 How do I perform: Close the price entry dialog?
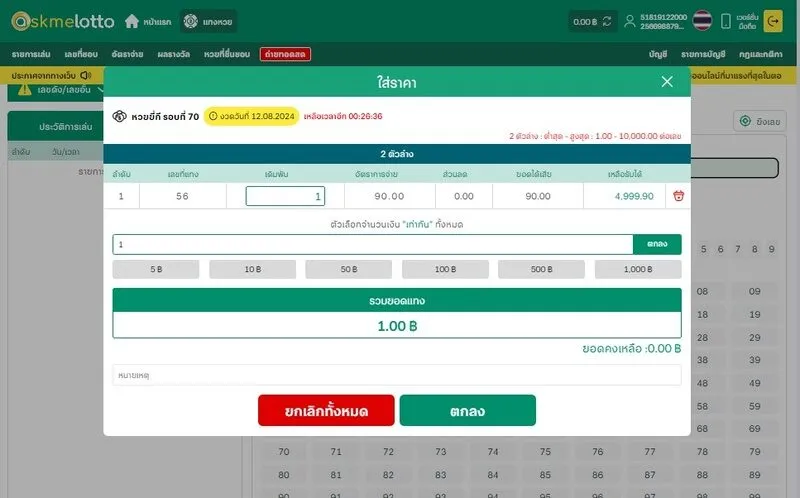coord(667,82)
